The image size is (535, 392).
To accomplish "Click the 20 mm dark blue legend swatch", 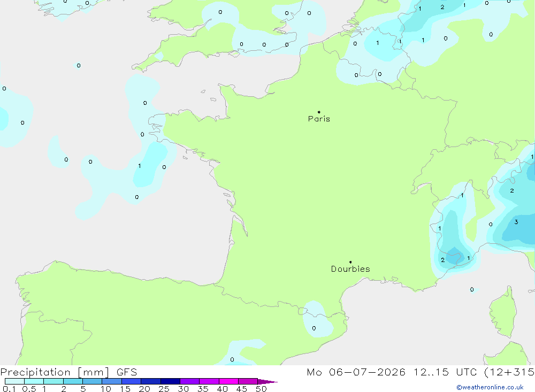I will click(x=150, y=381).
